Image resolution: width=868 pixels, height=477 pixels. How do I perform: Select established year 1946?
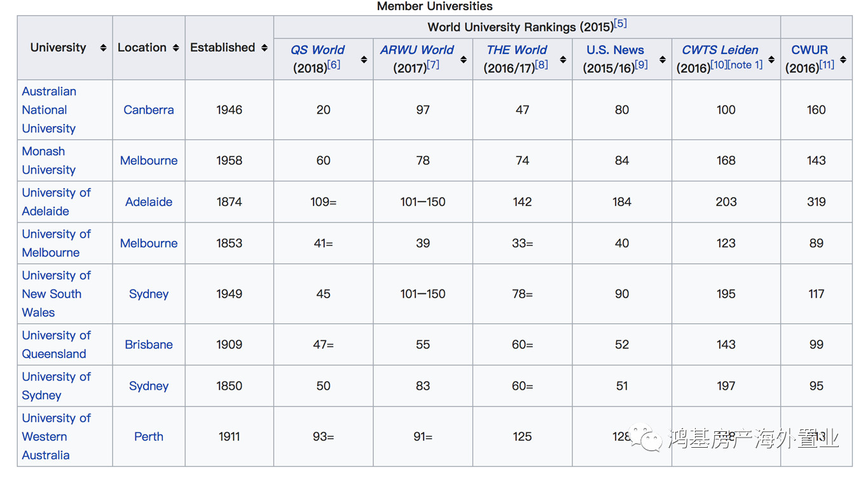tap(229, 110)
